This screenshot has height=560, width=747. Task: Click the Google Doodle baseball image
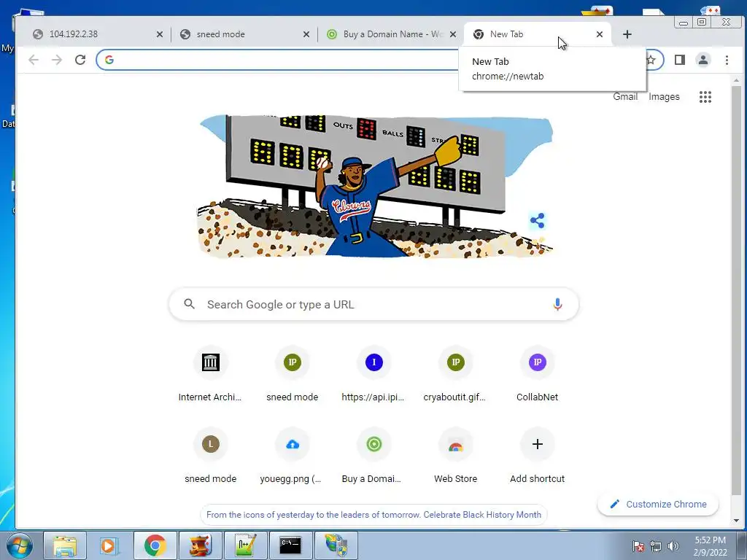point(374,186)
